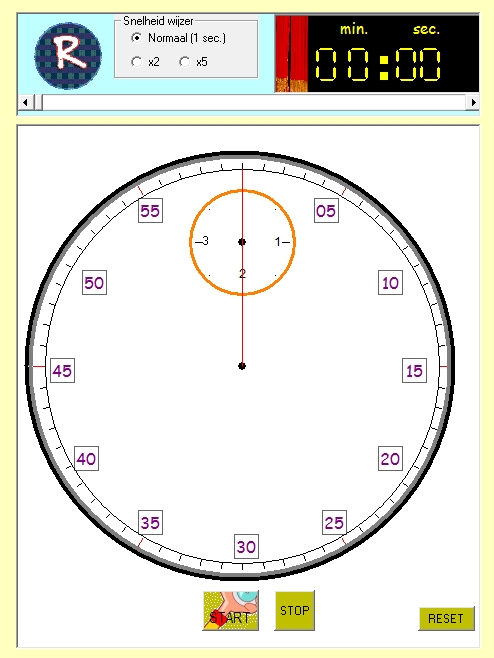Click the digital minutes display

[x=342, y=64]
